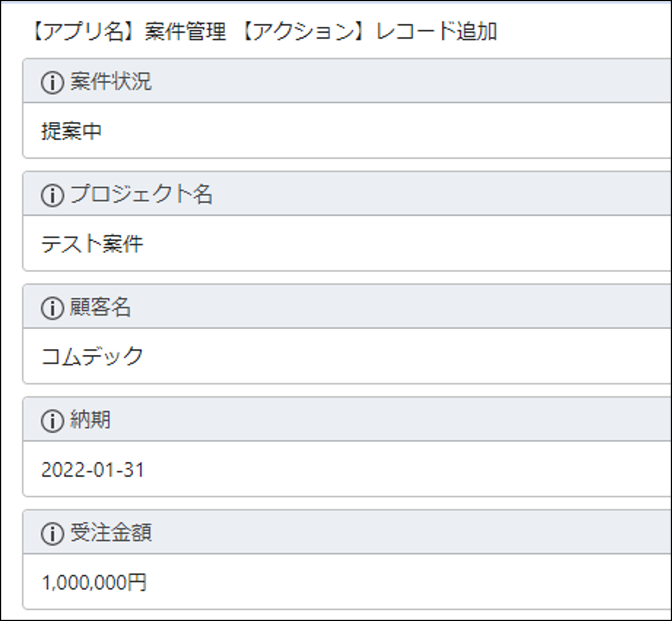Select the プロジェクト名 label text
The width and height of the screenshot is (672, 621).
[x=141, y=195]
